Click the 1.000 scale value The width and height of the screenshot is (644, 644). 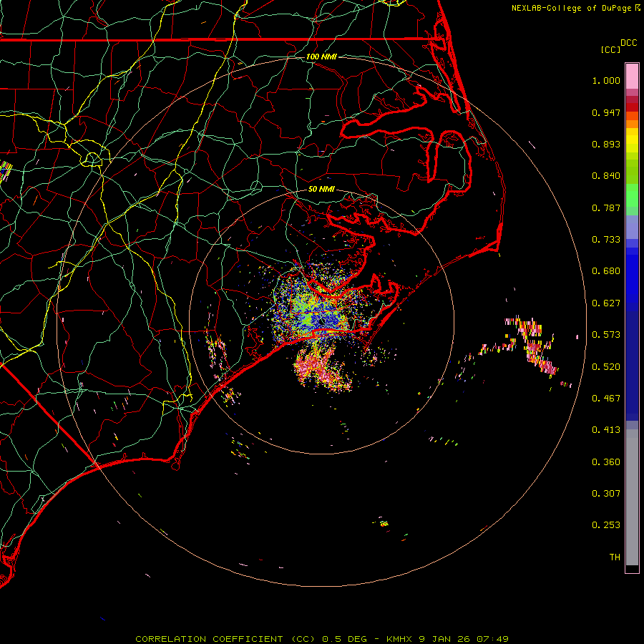(606, 80)
